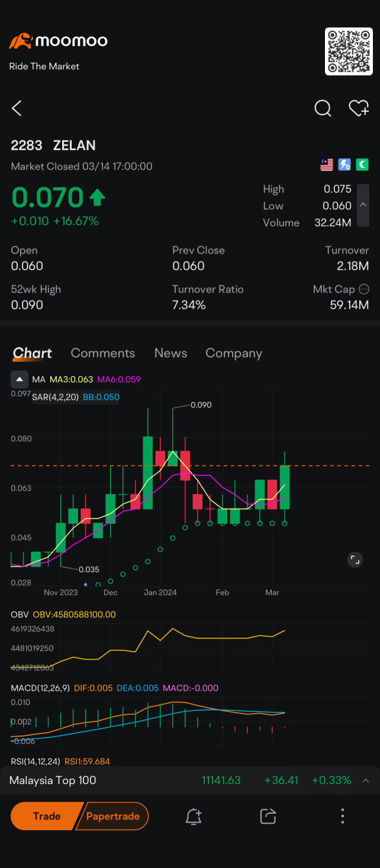Tap the MA6:0.059 indicator label
This screenshot has width=380, height=868.
tap(119, 379)
